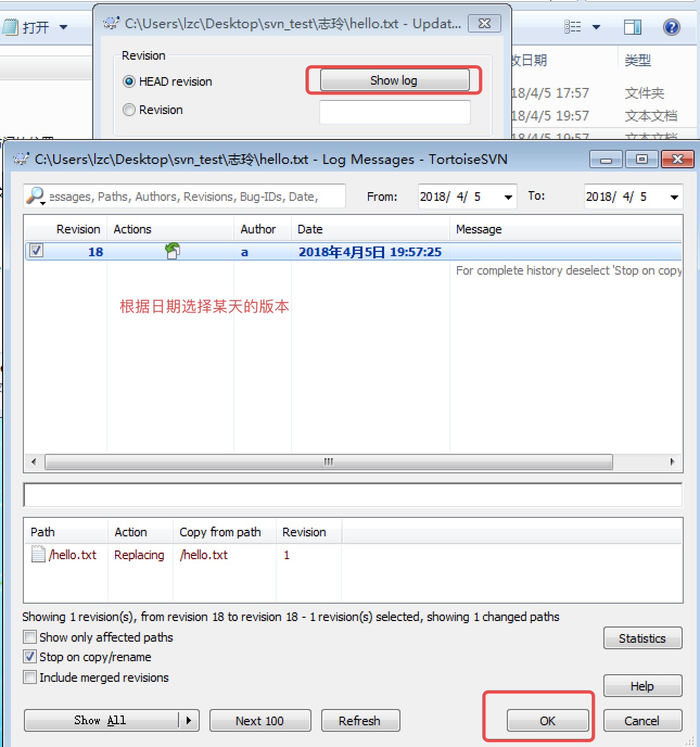
Task: Enable Include merged revisions checkbox
Action: [x=30, y=678]
